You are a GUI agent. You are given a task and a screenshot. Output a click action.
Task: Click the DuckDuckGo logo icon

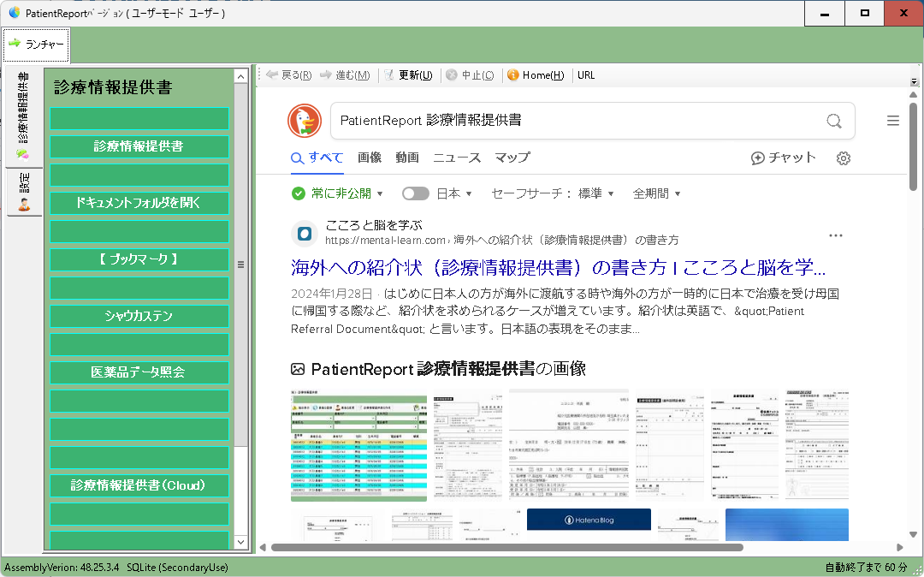click(x=305, y=121)
